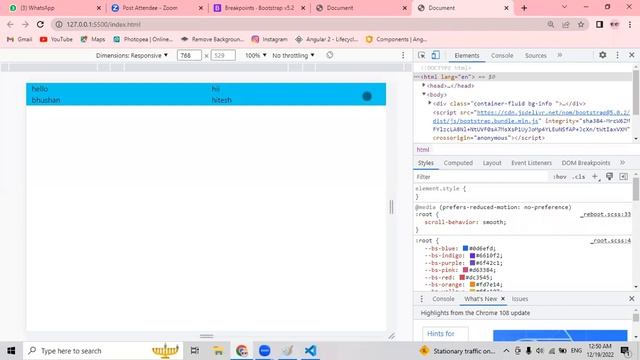The width and height of the screenshot is (640, 360).
Task: Open the bootstrap bundle script link
Action: [531, 116]
